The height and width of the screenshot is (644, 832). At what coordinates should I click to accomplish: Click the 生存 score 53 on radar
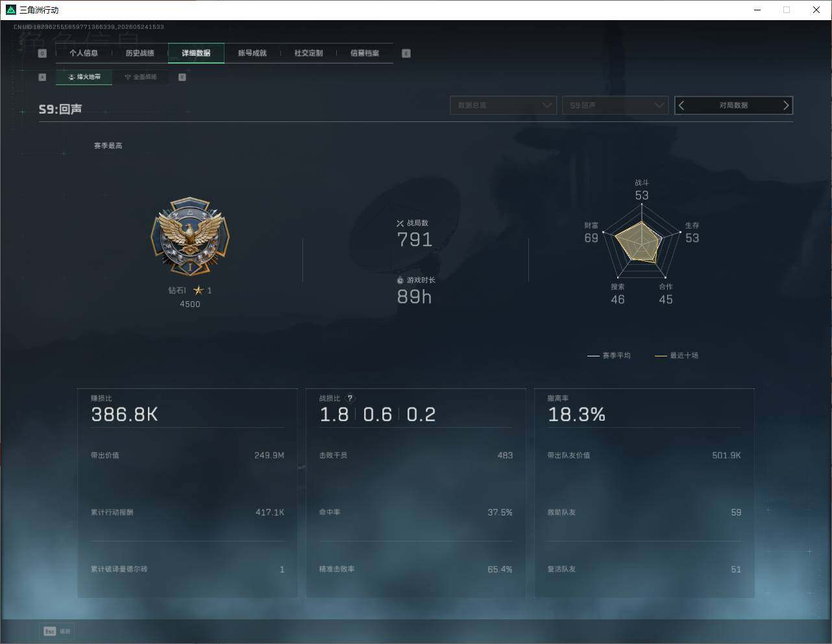point(692,238)
